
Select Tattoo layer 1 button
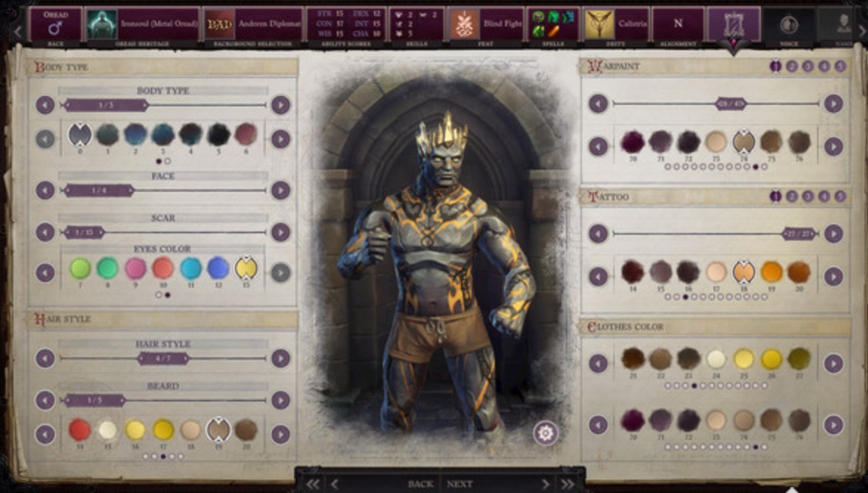776,196
